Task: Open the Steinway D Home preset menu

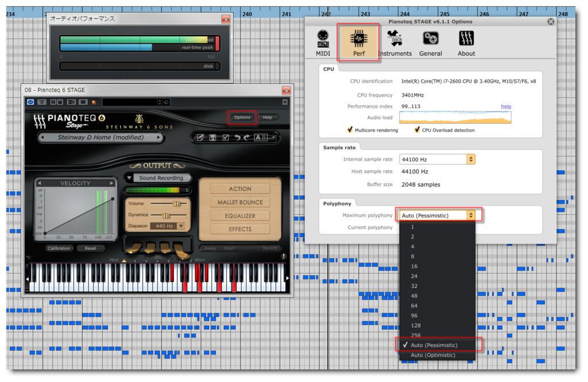Action: click(100, 137)
